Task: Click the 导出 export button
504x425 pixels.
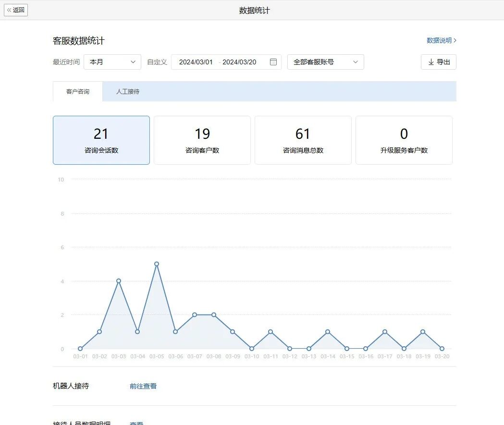Action: click(438, 62)
